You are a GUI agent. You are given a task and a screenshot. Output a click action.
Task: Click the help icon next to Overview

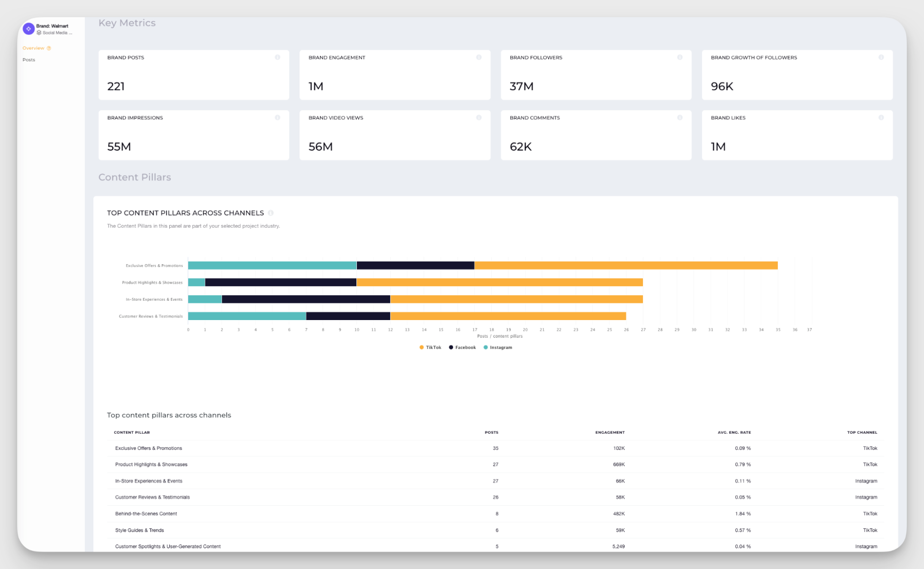[x=49, y=48]
